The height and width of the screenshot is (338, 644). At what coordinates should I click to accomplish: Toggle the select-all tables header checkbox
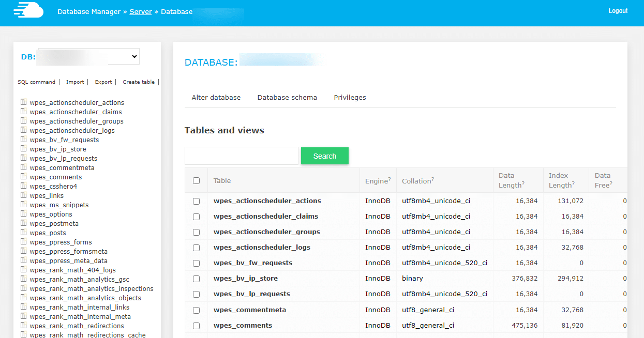pyautogui.click(x=196, y=180)
